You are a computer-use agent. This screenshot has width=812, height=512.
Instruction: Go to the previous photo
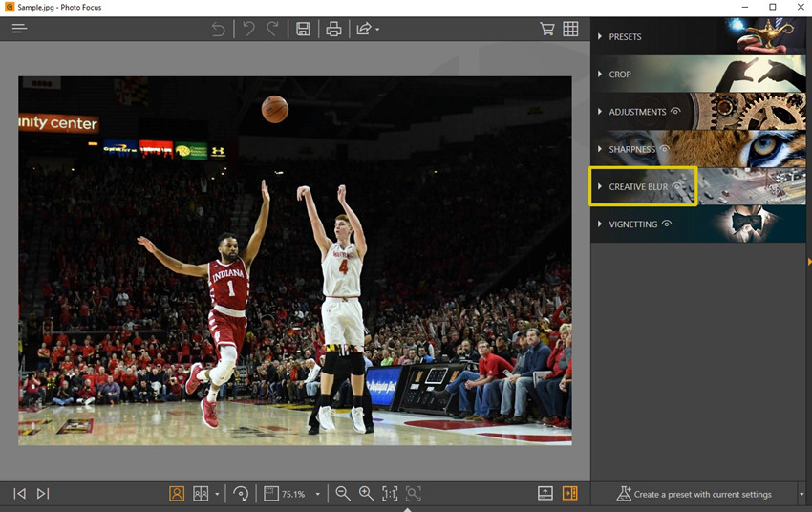pyautogui.click(x=20, y=493)
